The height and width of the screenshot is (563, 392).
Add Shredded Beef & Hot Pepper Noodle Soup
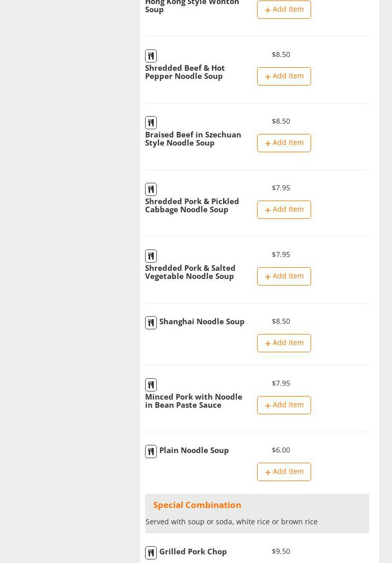284,76
